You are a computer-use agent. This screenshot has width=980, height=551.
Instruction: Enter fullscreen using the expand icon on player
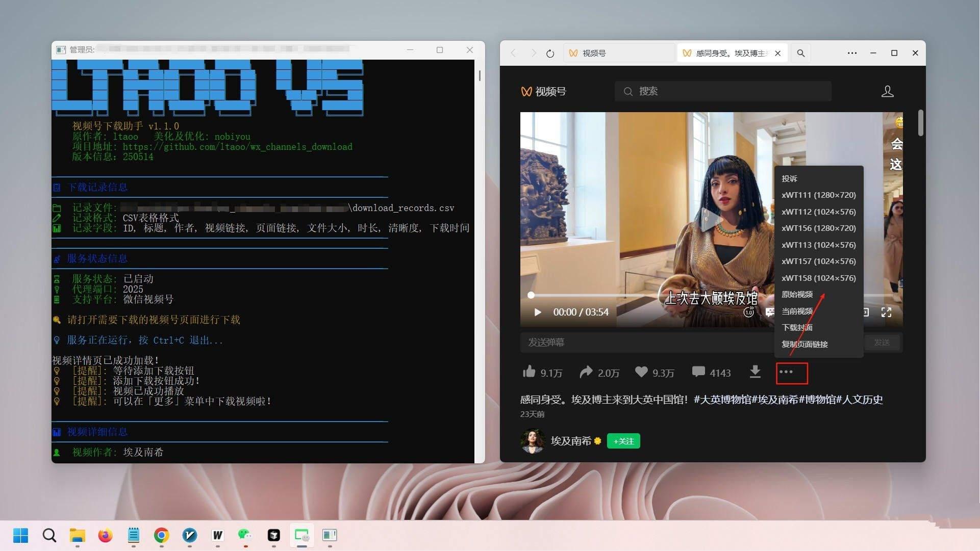pyautogui.click(x=887, y=312)
